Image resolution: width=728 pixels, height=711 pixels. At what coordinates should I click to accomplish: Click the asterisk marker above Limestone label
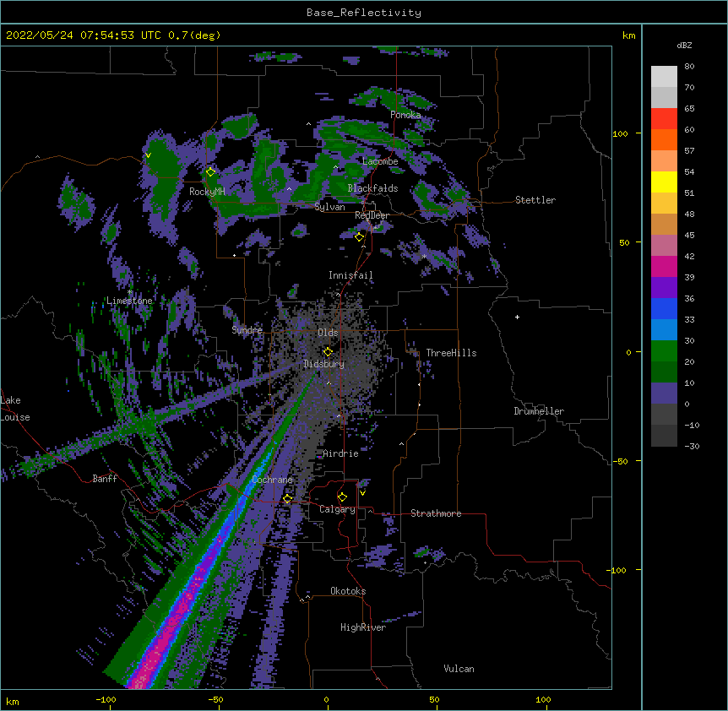point(129,292)
